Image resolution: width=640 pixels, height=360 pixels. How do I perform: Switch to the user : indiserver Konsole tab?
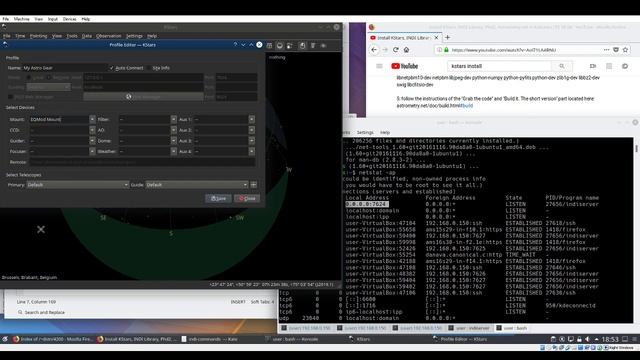click(469, 328)
